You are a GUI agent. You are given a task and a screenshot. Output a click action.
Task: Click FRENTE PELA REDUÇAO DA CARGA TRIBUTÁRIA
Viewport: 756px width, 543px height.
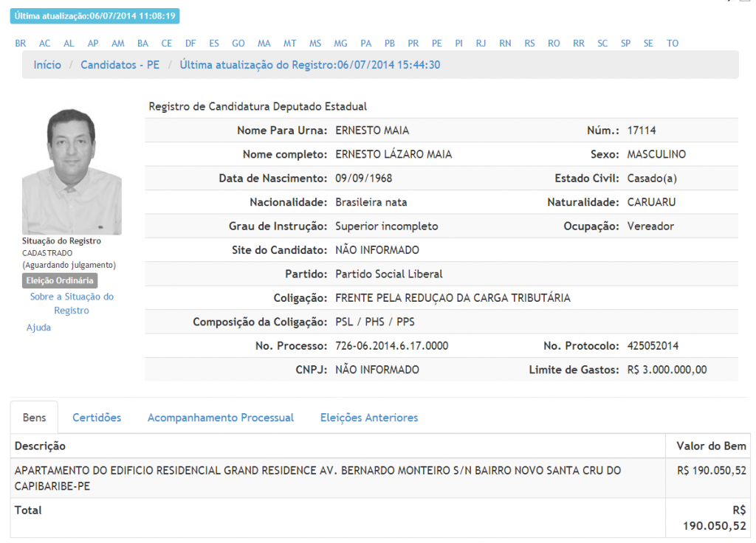click(453, 298)
